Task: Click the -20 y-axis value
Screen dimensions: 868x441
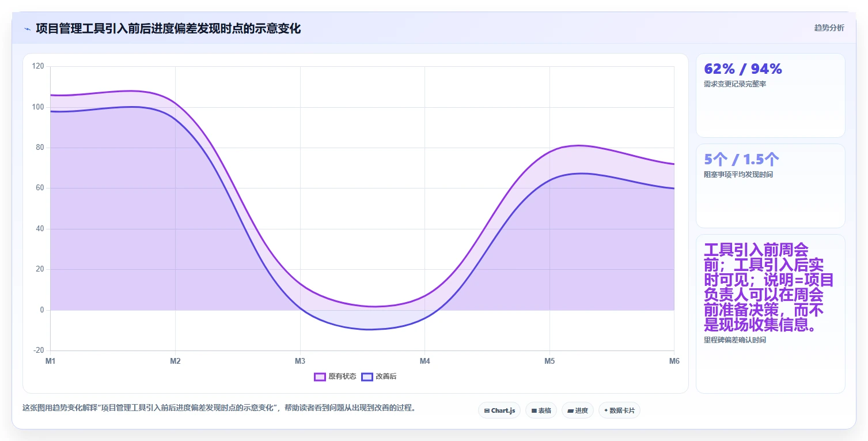Action: pyautogui.click(x=39, y=350)
